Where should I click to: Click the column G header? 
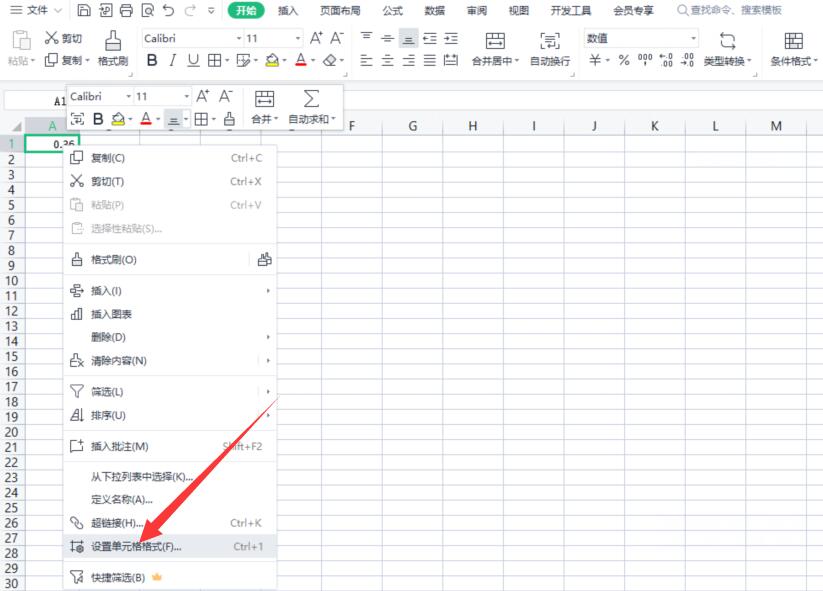click(x=413, y=126)
